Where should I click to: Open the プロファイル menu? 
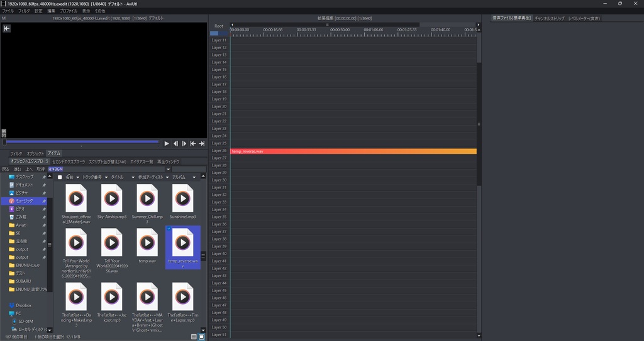coord(69,11)
